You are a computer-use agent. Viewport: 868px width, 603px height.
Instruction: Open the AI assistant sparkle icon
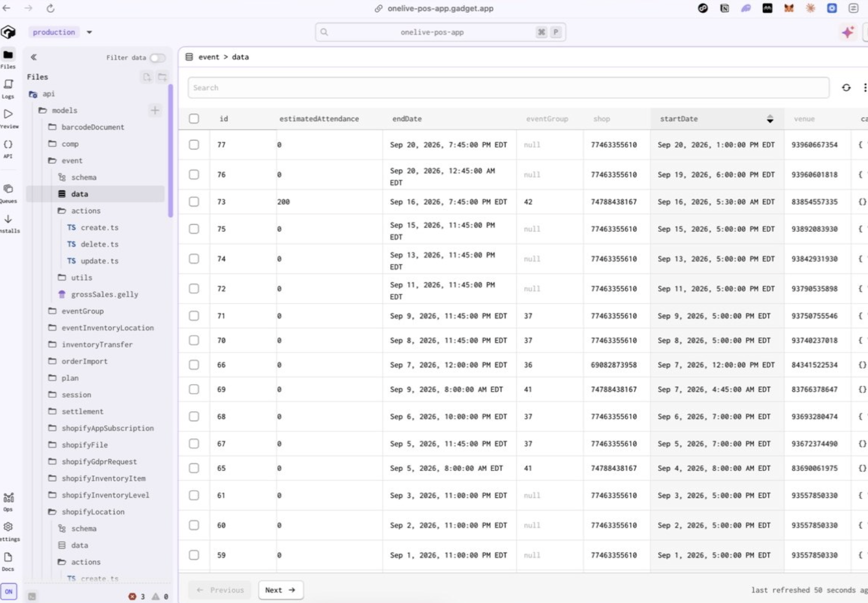point(848,32)
